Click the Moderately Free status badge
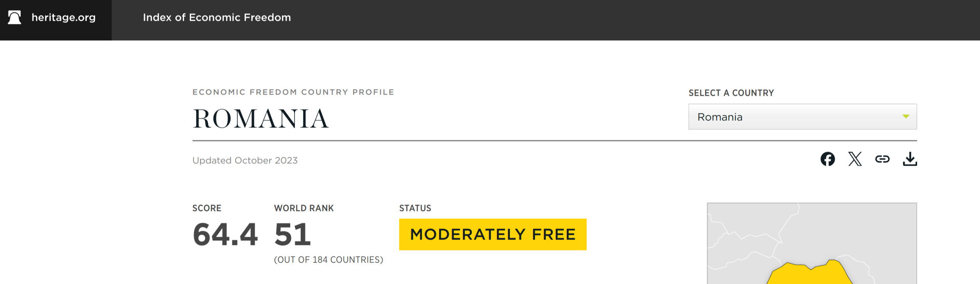Image resolution: width=980 pixels, height=284 pixels. point(493,234)
